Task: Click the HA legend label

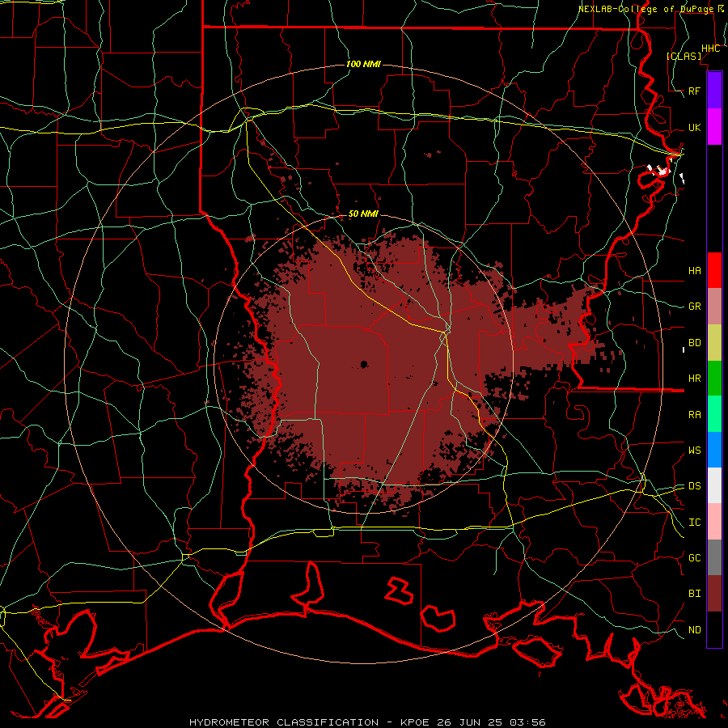Action: coord(695,270)
